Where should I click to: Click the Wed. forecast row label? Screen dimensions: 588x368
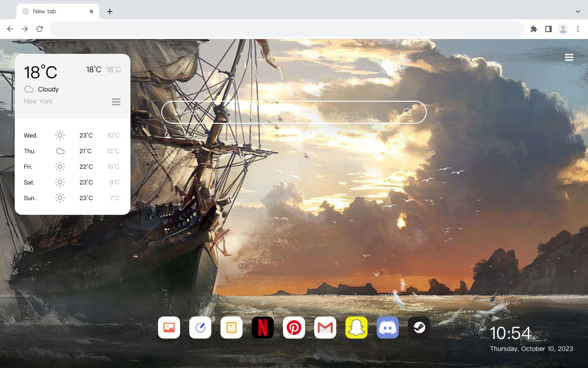click(x=31, y=135)
